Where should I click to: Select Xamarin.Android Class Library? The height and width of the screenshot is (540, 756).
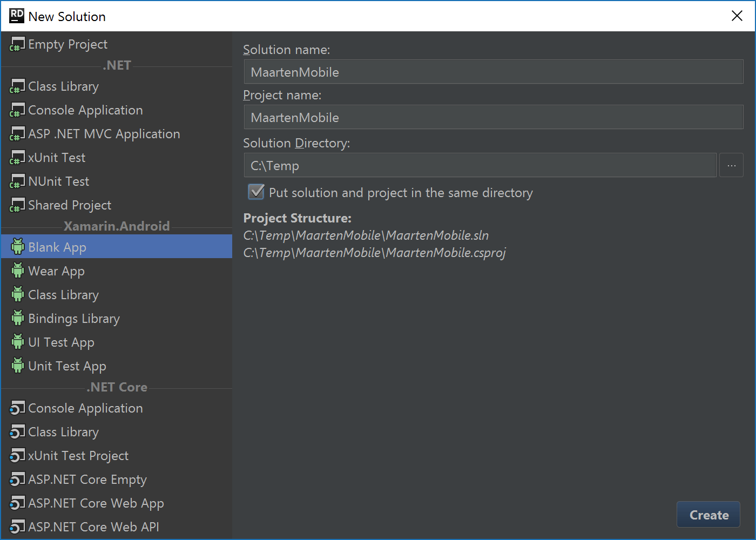[x=117, y=294]
